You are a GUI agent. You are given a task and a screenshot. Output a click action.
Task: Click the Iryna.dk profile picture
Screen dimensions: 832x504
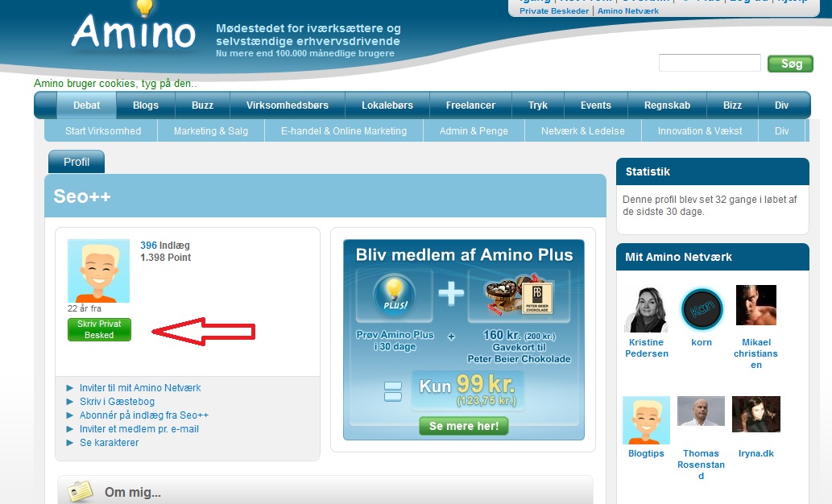[756, 415]
